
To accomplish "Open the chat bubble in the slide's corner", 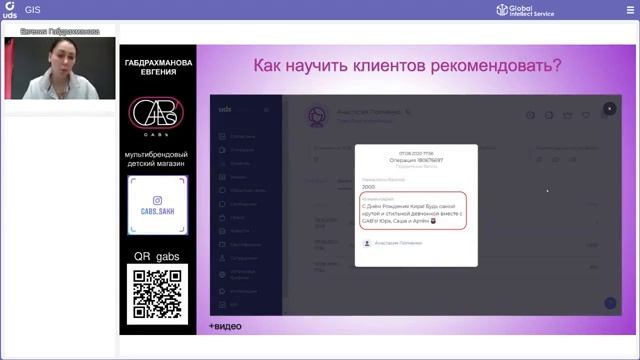I will pyautogui.click(x=610, y=303).
